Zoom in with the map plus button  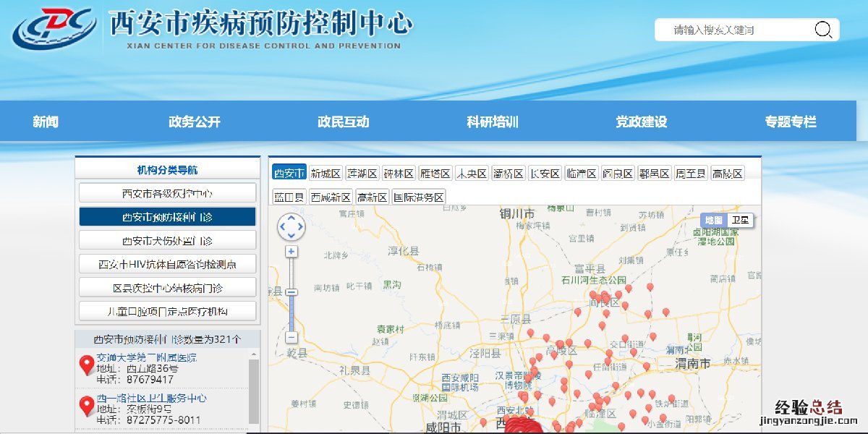point(292,252)
